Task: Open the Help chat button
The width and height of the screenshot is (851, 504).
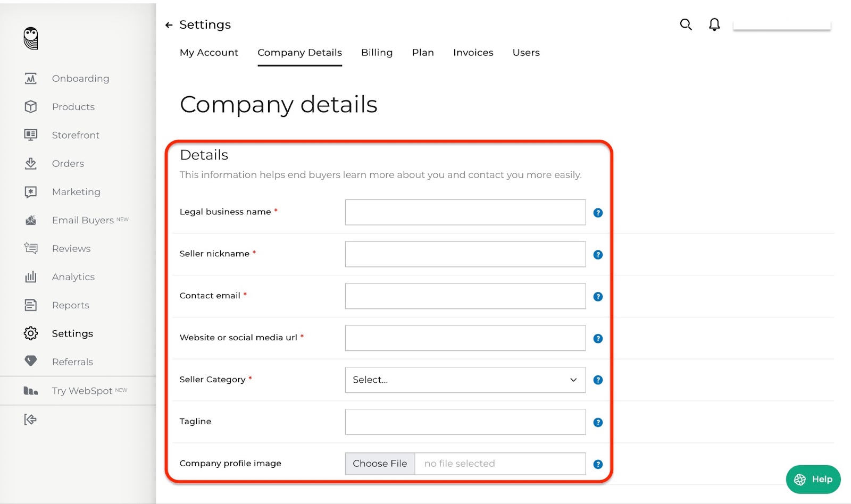Action: tap(813, 480)
